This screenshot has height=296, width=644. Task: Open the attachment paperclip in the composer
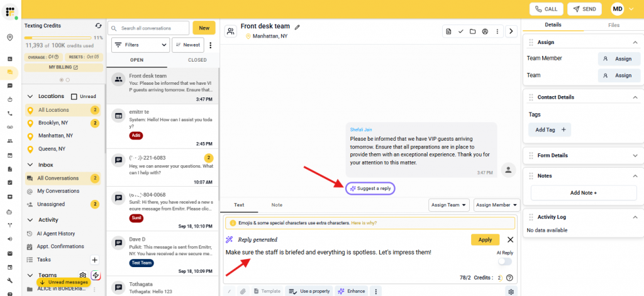coord(243,292)
